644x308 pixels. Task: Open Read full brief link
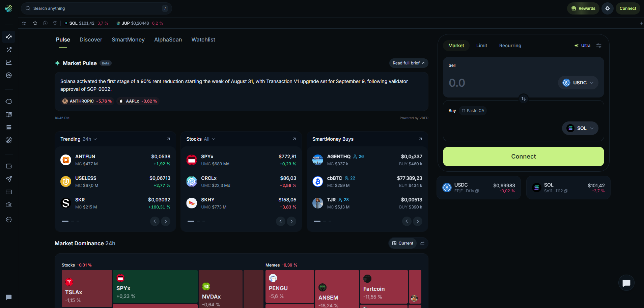click(409, 63)
